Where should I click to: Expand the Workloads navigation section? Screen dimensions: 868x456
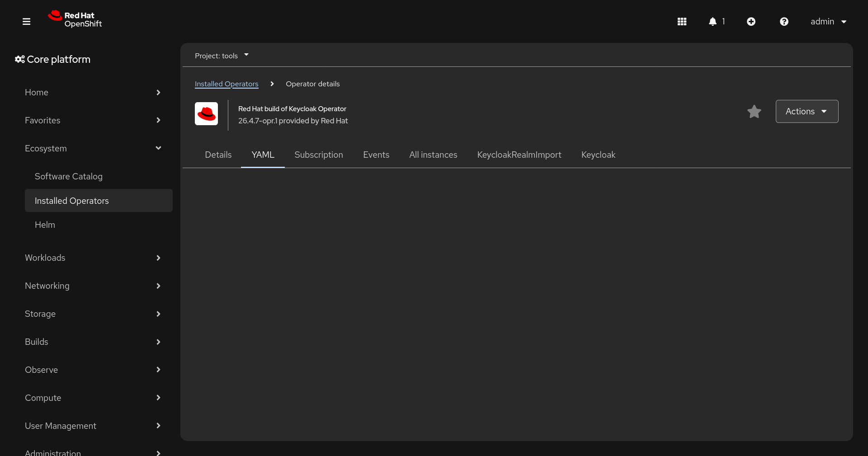pos(93,258)
